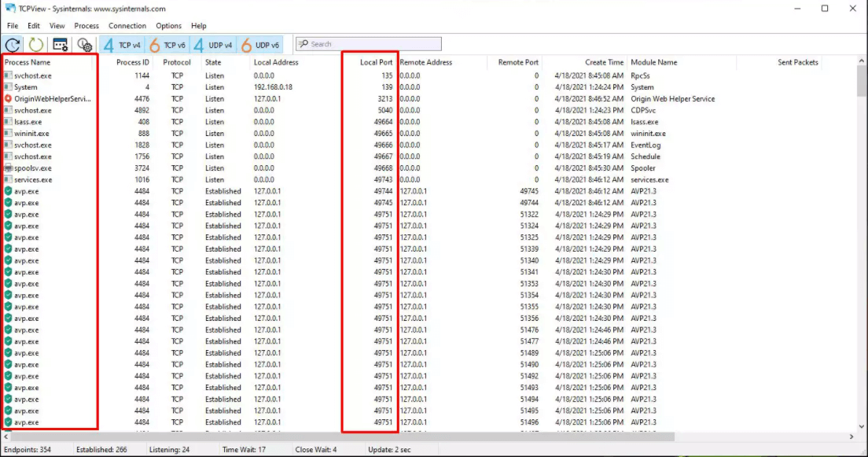Sort by Sent Packets column header
Viewport: 868px width, 457px height.
tap(798, 63)
